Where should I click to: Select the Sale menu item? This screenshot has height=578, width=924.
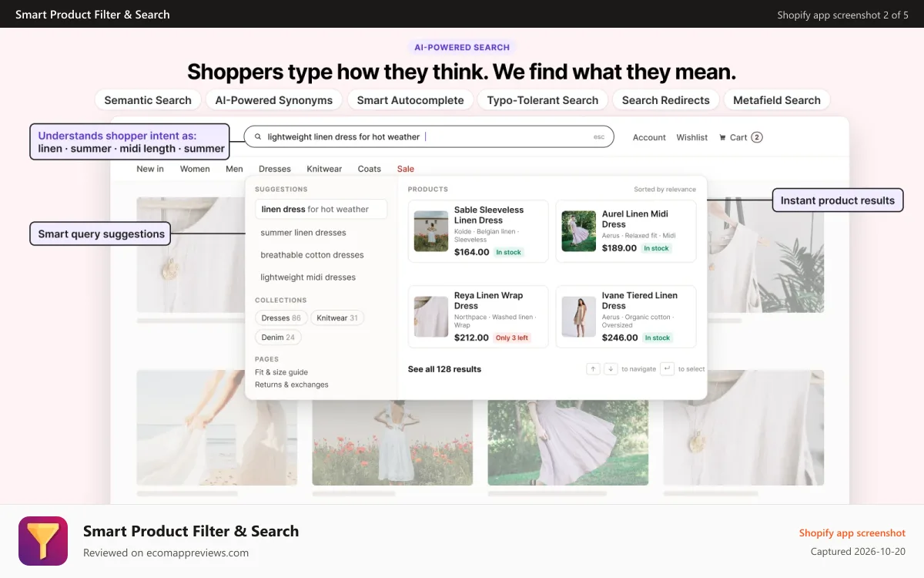406,169
